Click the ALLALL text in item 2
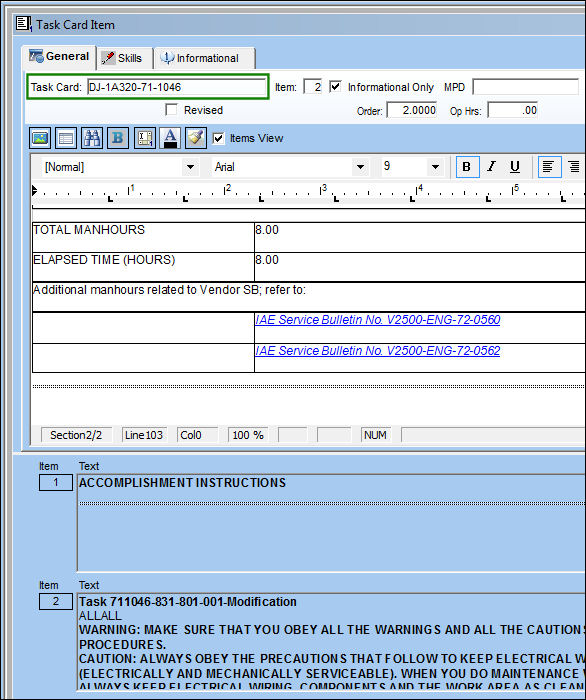586x700 pixels. (x=100, y=616)
